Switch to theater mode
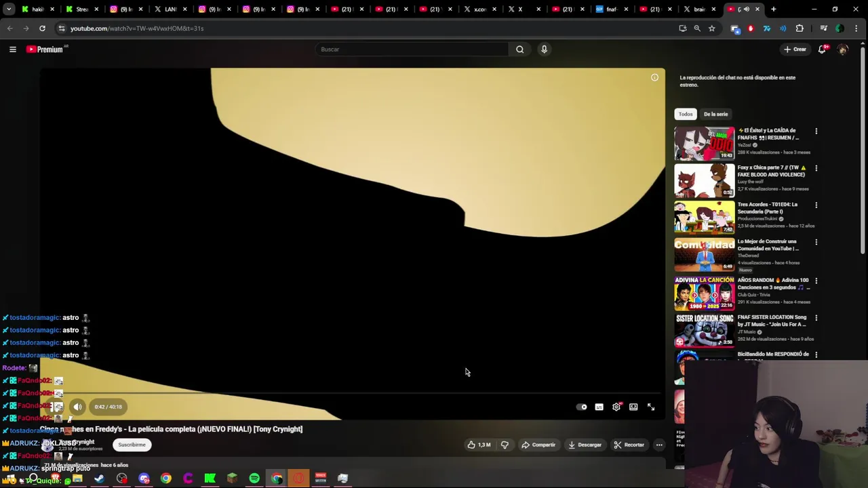 click(633, 407)
